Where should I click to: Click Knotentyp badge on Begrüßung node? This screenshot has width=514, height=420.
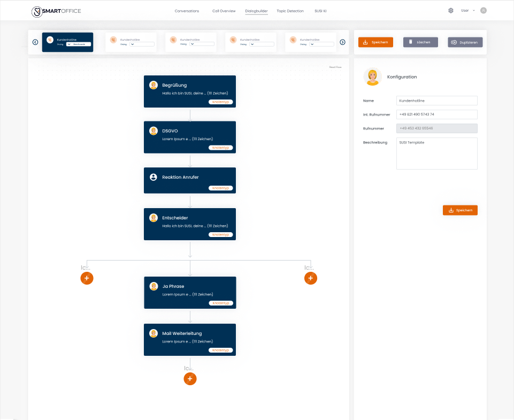(220, 102)
